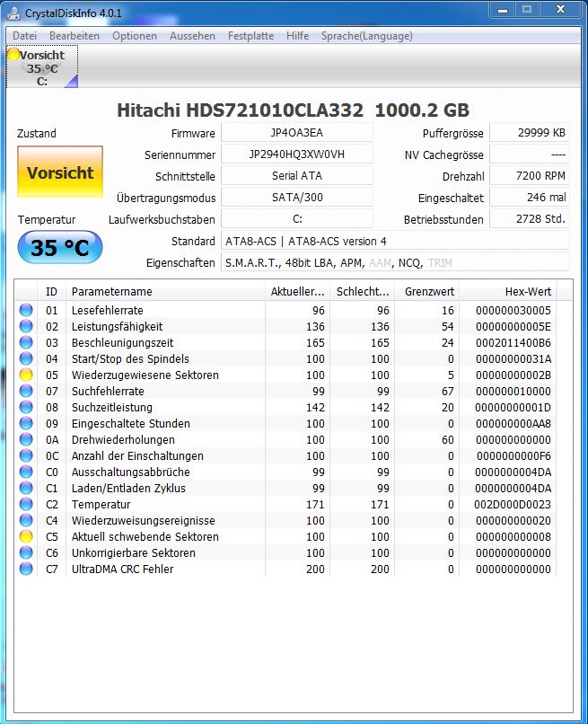Select the Vorsicht 35 °C C: disk tab

(x=42, y=67)
